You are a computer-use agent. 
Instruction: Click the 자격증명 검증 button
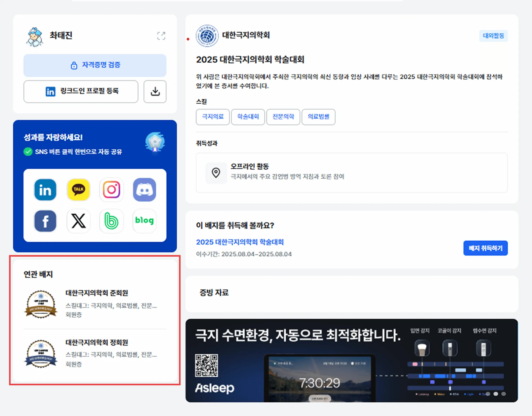click(95, 65)
